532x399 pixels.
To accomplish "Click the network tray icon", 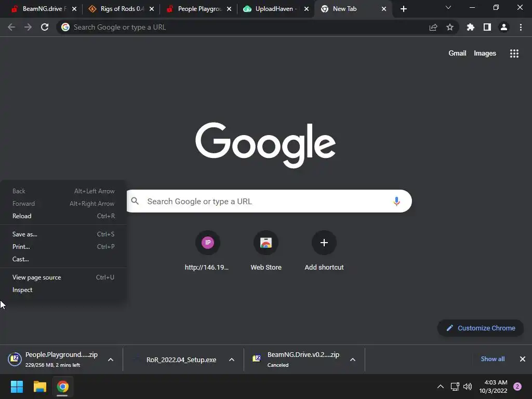I will pos(455,387).
